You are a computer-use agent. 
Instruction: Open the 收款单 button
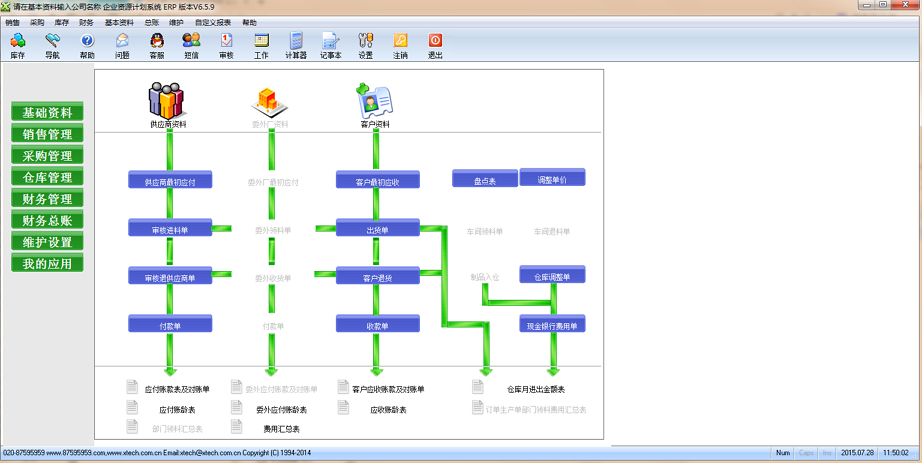[x=378, y=324]
